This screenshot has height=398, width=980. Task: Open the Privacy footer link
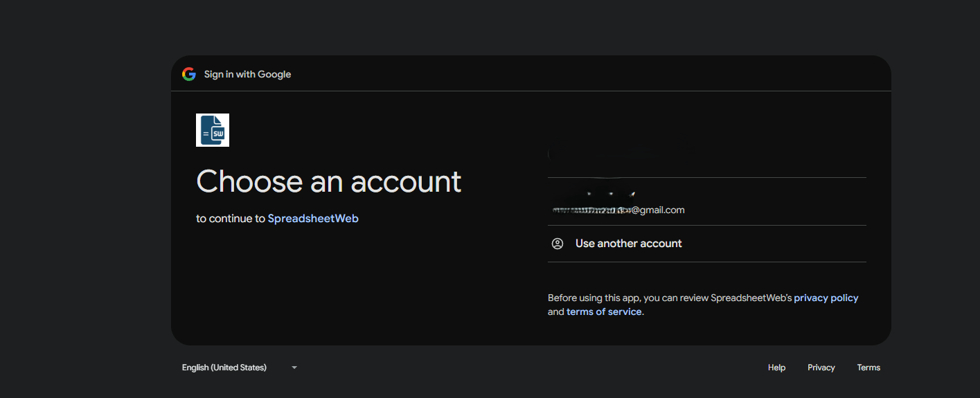[x=821, y=368]
